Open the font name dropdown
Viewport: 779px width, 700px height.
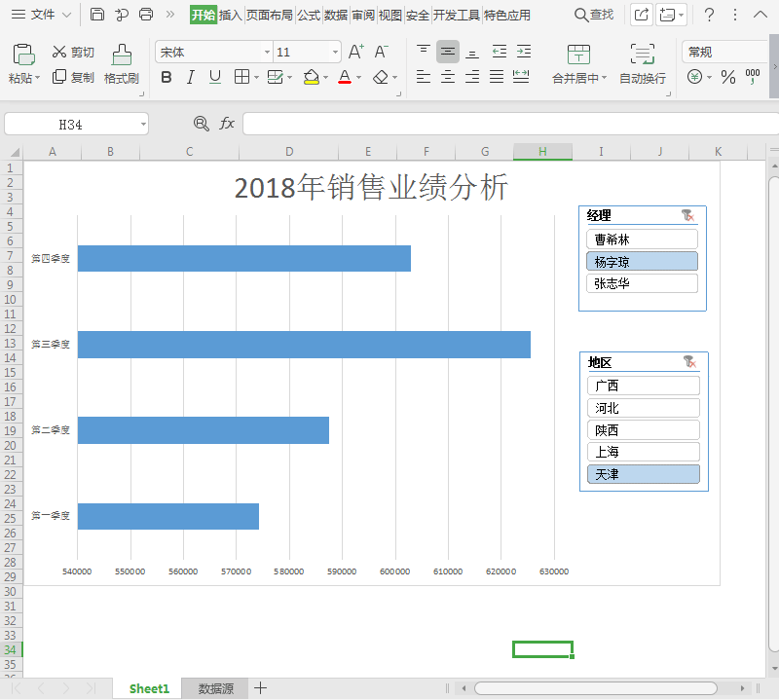(x=267, y=52)
